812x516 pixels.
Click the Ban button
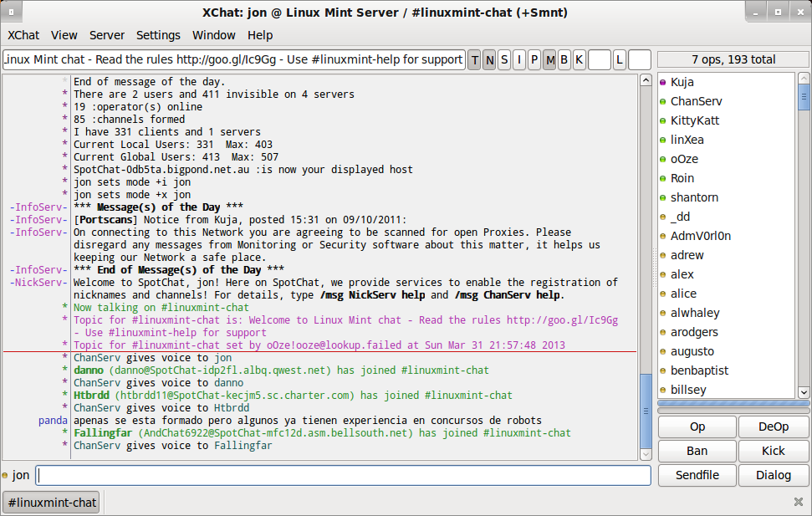pos(697,452)
